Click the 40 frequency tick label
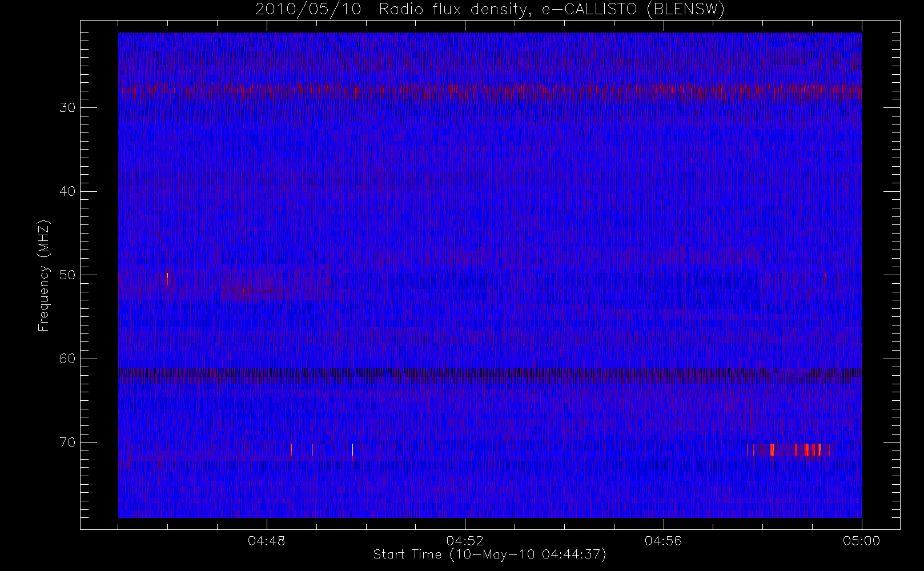Screen dimensions: 924x571 [x=67, y=191]
